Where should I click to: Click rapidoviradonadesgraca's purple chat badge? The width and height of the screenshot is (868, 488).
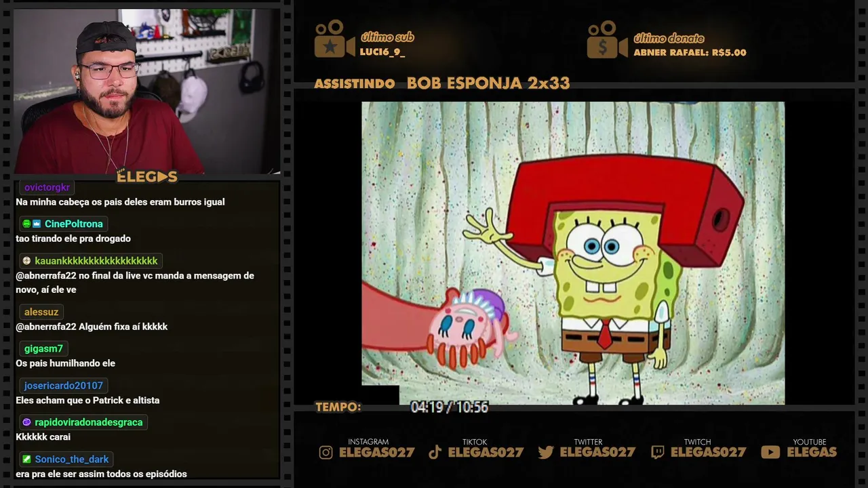pos(26,422)
